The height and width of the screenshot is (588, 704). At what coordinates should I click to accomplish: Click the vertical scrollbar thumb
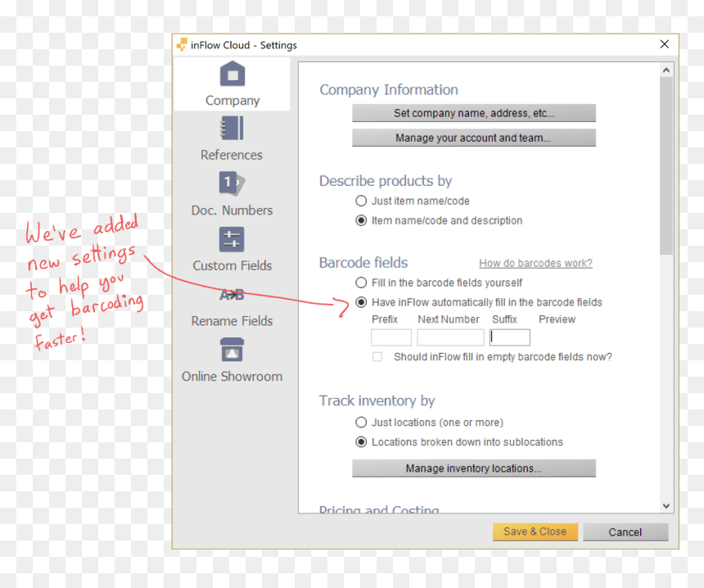pos(666,165)
